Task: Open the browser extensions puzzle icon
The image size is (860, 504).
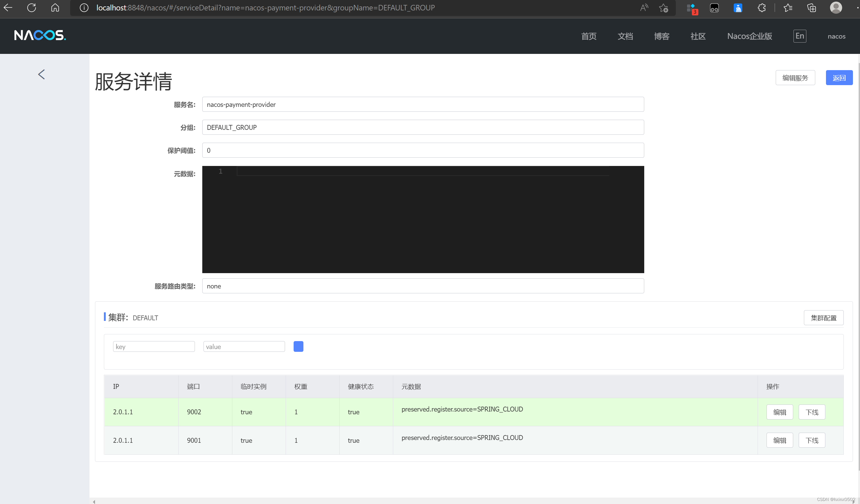Action: pyautogui.click(x=762, y=8)
